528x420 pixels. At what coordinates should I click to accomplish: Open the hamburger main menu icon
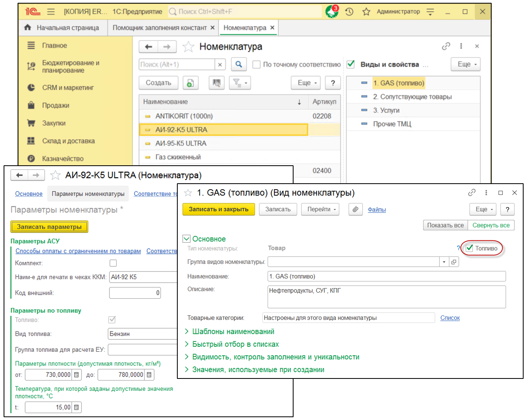[51, 12]
